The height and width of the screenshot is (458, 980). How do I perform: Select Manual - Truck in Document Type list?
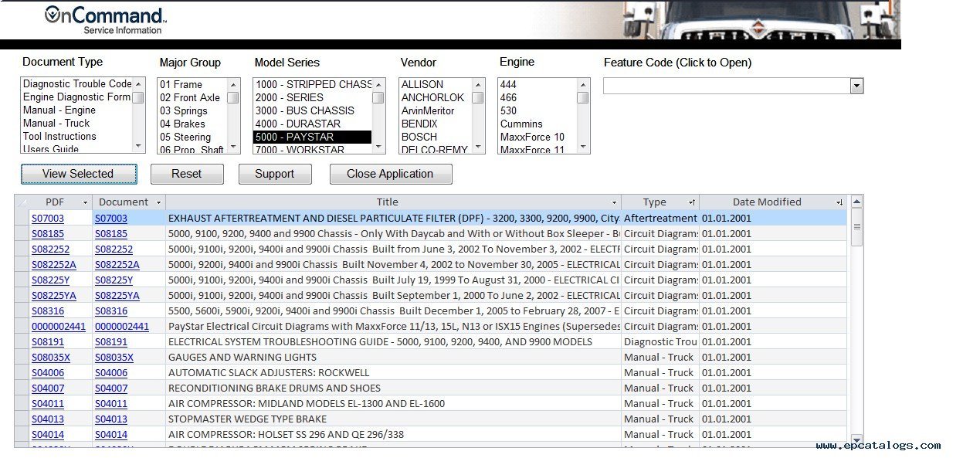coord(56,123)
